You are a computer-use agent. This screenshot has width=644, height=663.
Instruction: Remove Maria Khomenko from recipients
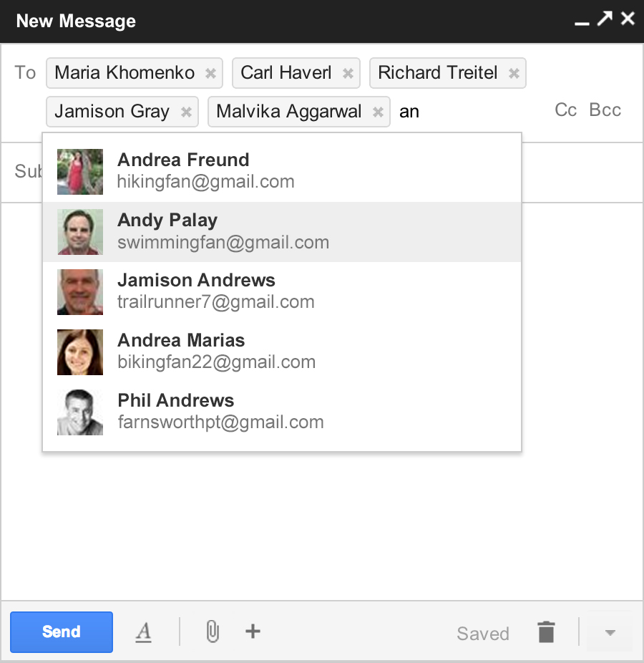[x=210, y=72]
